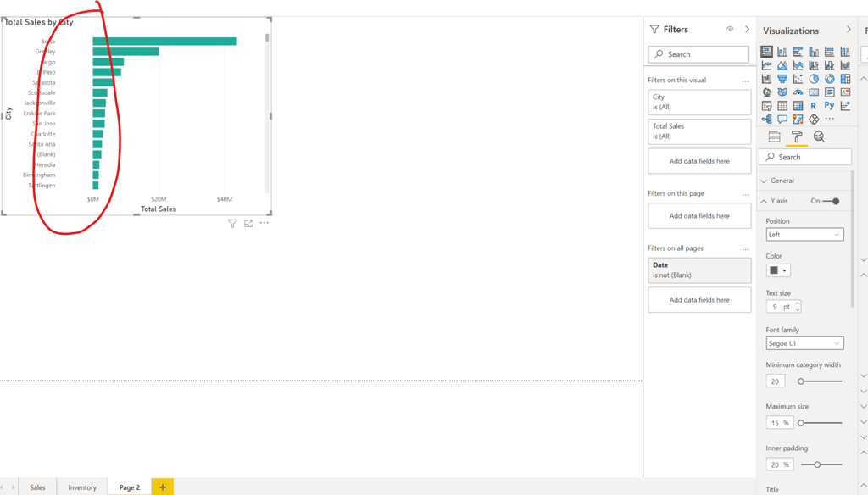
Task: Click Add data fields here under page filters
Action: coord(698,215)
